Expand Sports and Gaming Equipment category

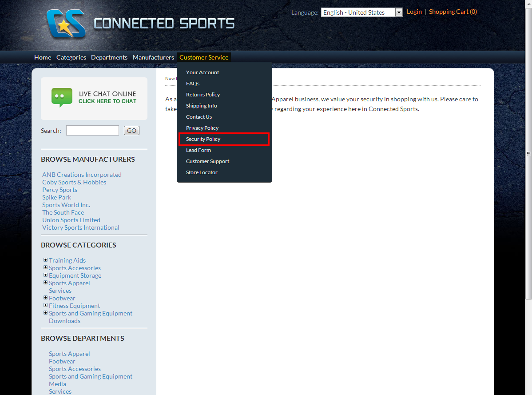(x=45, y=313)
